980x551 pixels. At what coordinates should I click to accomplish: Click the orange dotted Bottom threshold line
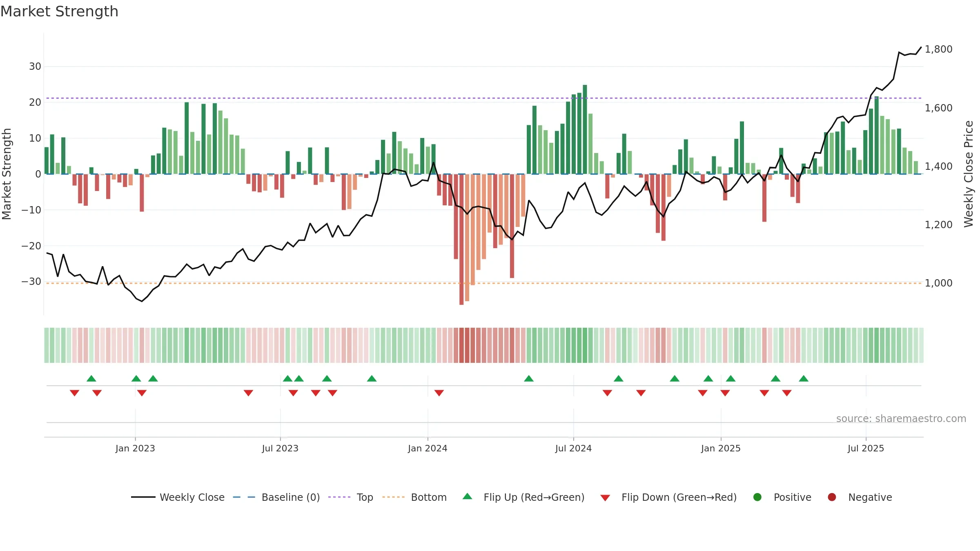484,283
